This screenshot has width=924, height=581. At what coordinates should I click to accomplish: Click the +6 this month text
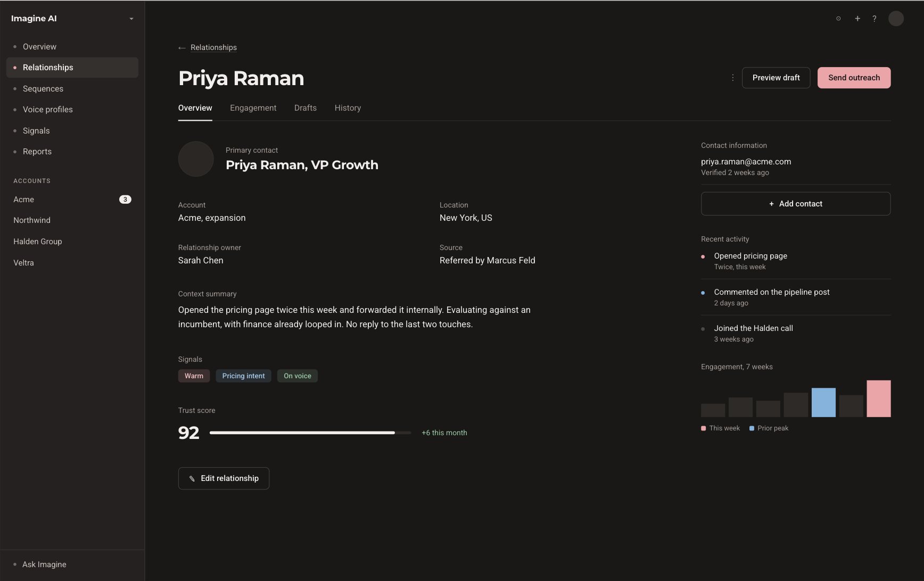(444, 433)
